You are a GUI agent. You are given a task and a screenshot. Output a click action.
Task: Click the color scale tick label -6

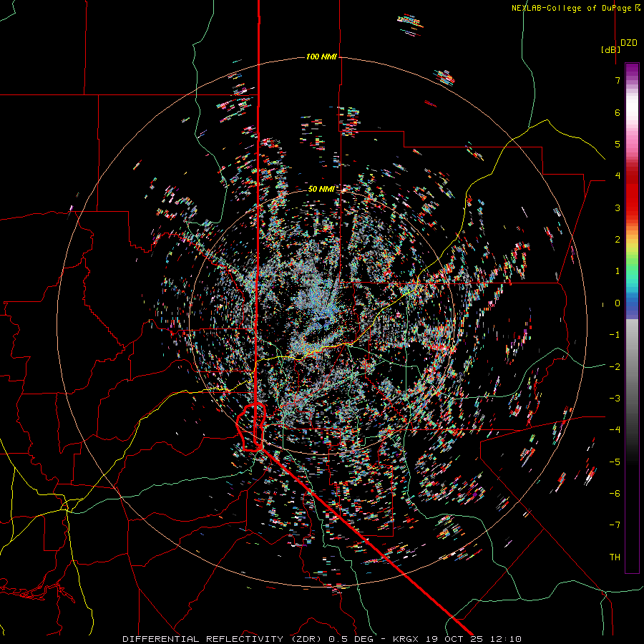(x=615, y=494)
